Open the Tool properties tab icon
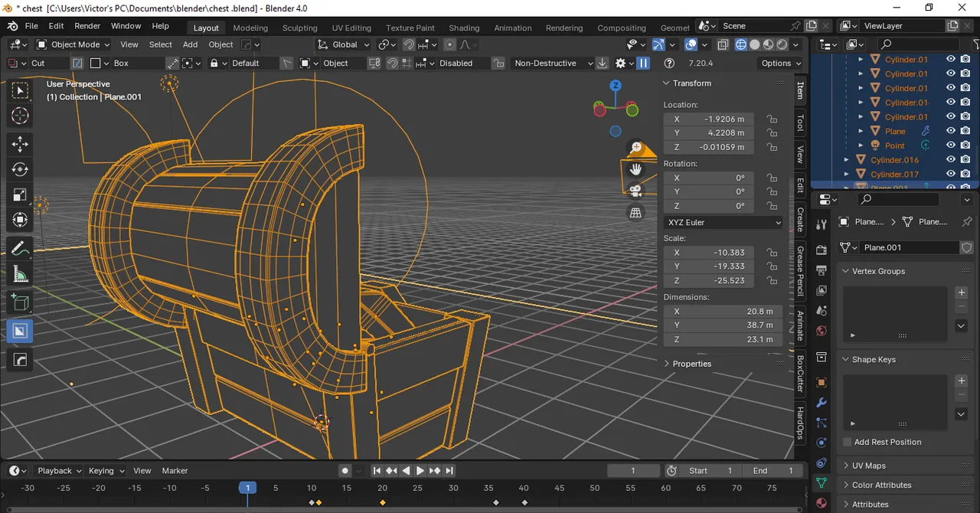Viewport: 980px width, 513px height. 822,224
